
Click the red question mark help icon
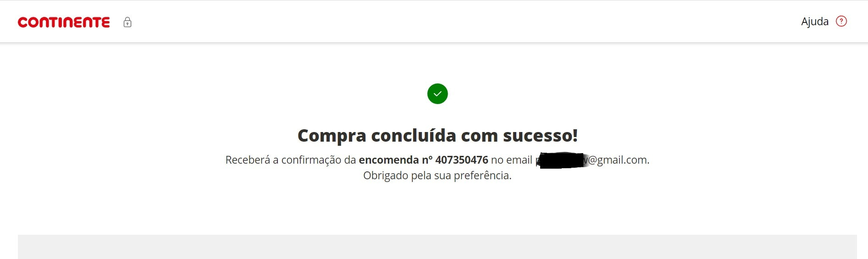click(x=841, y=21)
